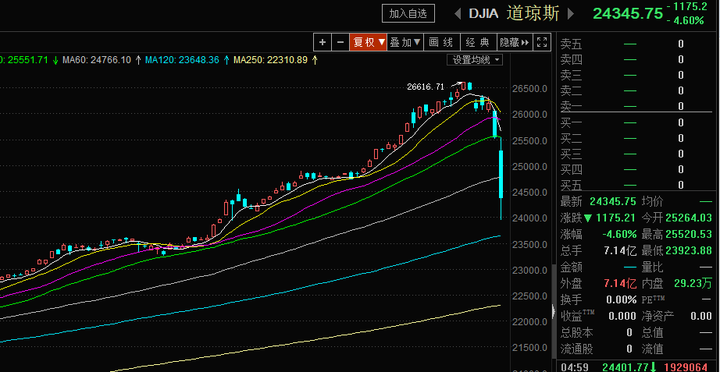The width and height of the screenshot is (720, 372).
Task: Click the MA120 cyan legend label
Action: click(x=181, y=60)
